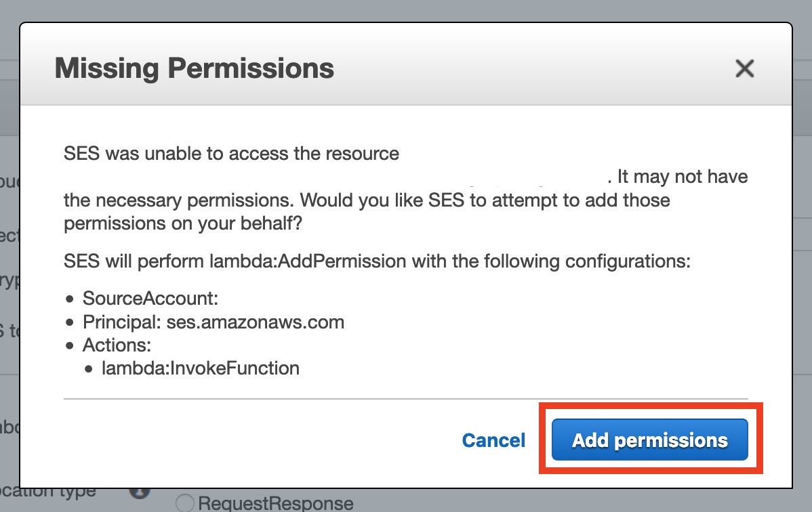Click the "It may not have" text
The height and width of the screenshot is (512, 812).
tap(683, 177)
